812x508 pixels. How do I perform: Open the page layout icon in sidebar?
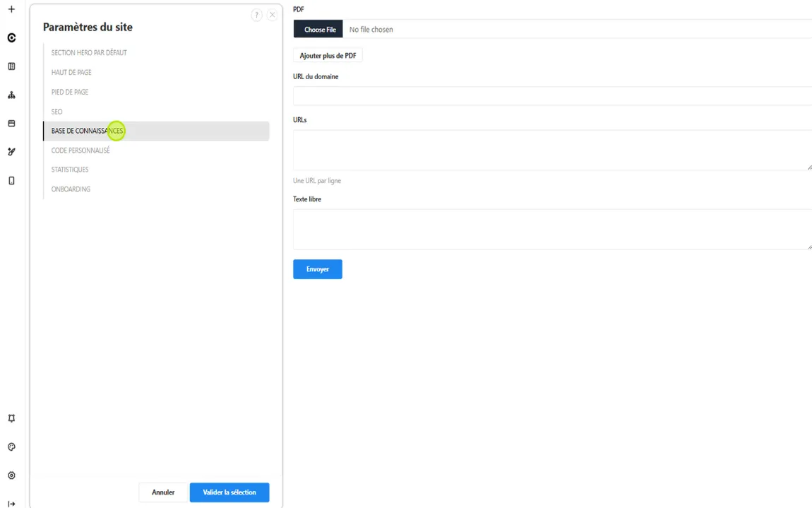tap(11, 66)
